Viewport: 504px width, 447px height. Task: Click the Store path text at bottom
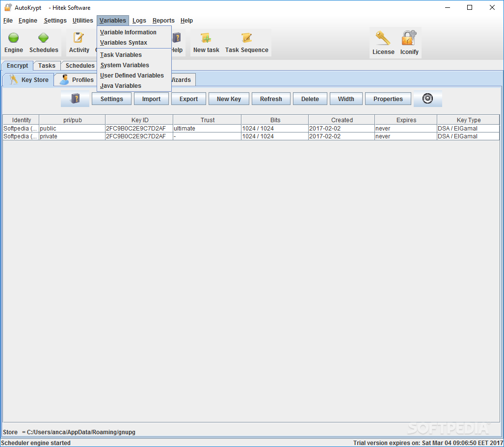(69, 432)
